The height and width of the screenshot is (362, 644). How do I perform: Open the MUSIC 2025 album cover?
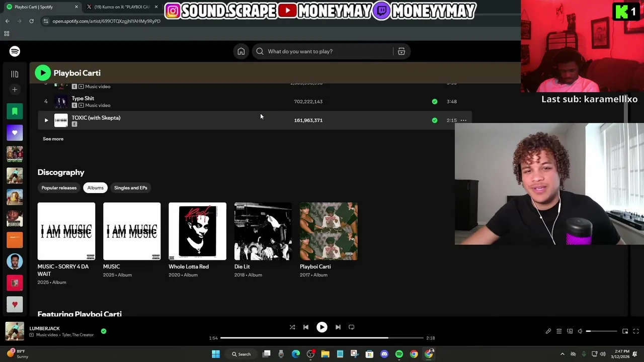(x=132, y=231)
